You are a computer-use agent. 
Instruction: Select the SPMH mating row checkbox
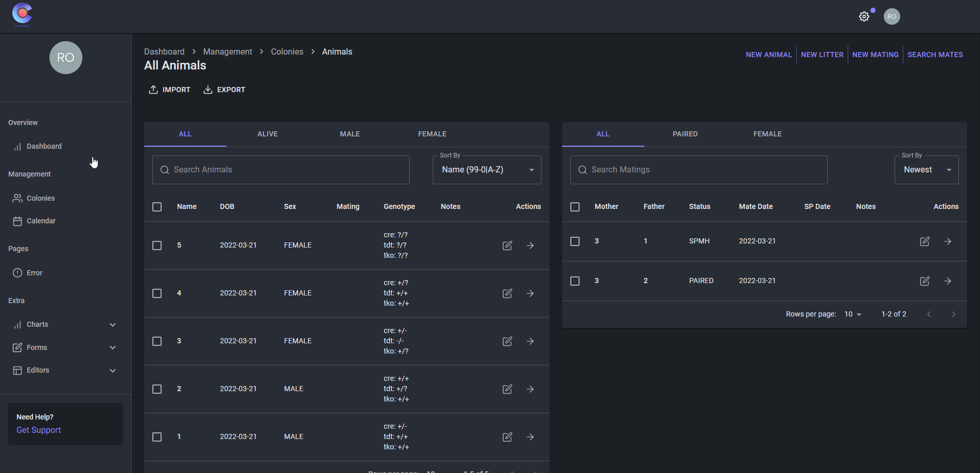575,241
